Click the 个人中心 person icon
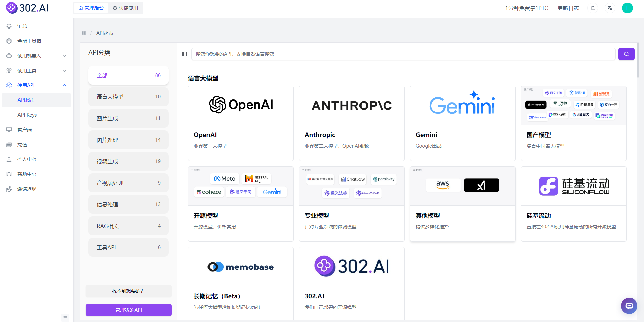644x322 pixels. pos(9,159)
